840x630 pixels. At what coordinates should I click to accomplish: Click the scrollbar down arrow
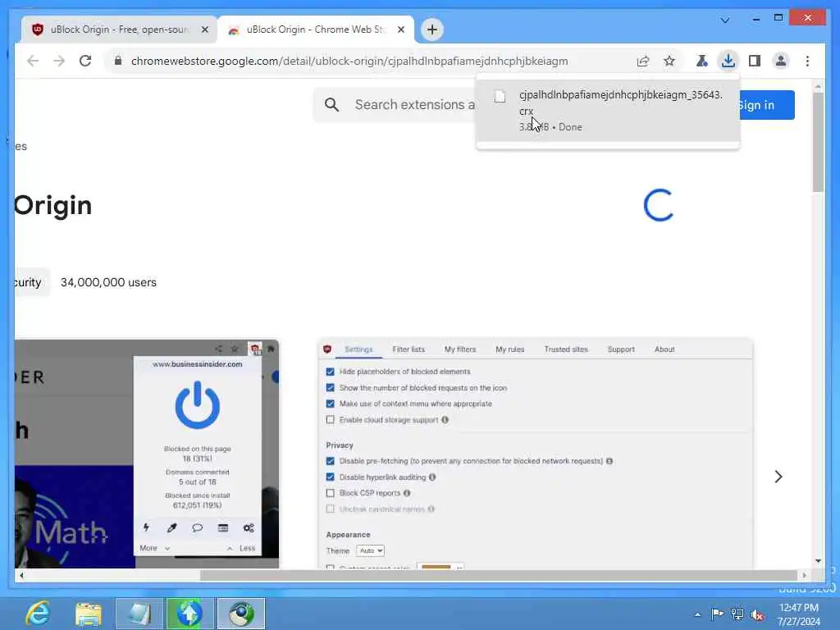818,561
